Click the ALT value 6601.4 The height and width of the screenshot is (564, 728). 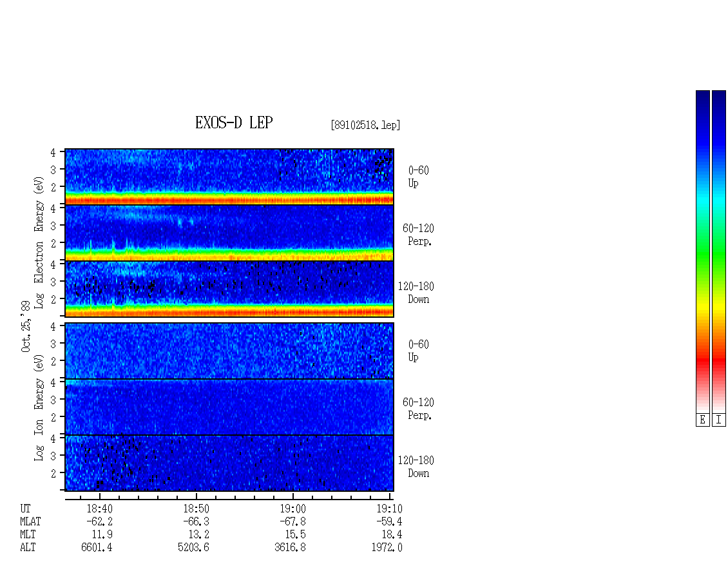pyautogui.click(x=97, y=548)
